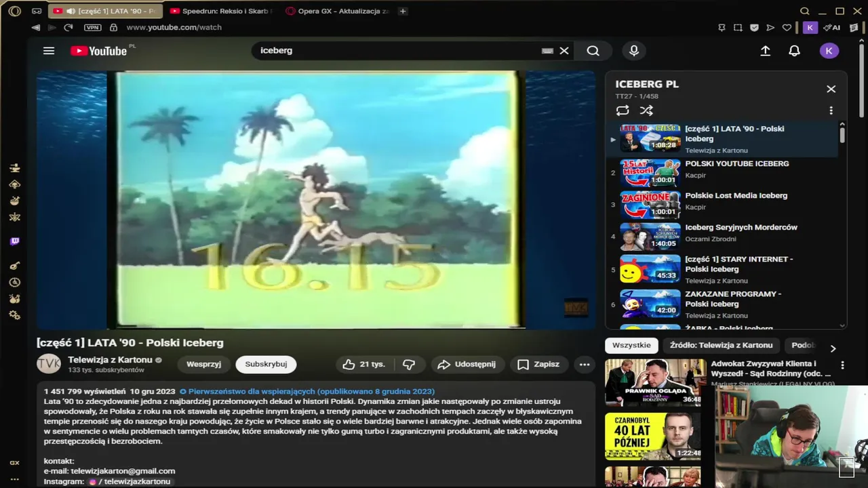This screenshot has height=488, width=868.
Task: Take snapshot with address bar icon
Action: 738,28
